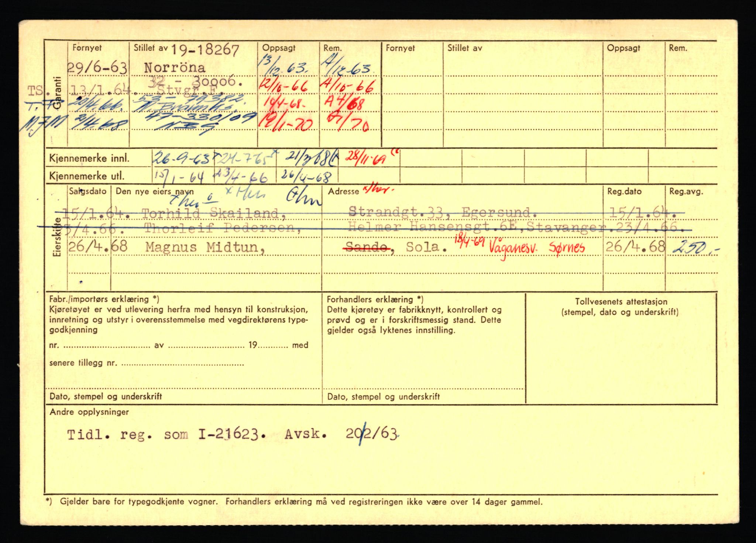Click the struck-out name Thorleif Pedersen
The image size is (756, 543).
click(223, 229)
